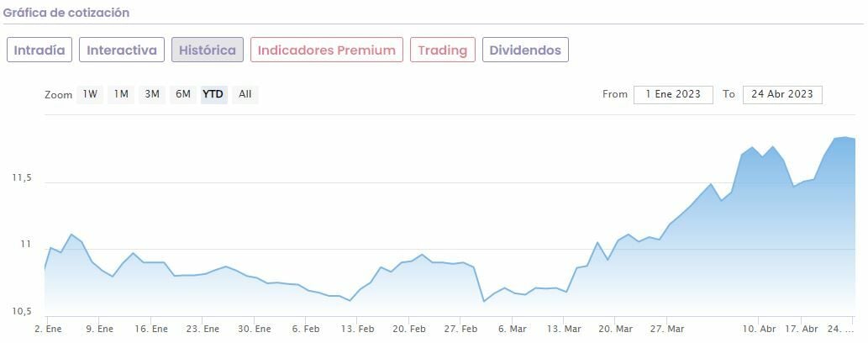Set zoom range to 1M
Viewport: 868px width, 343px height.
[121, 94]
